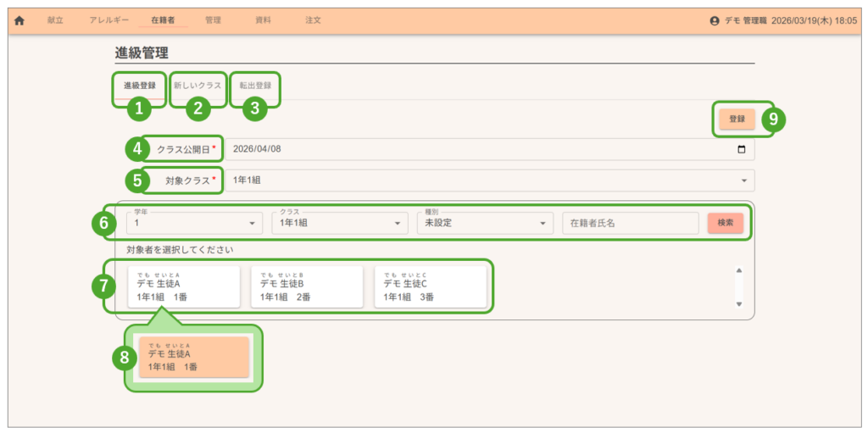The image size is (868, 433).
Task: Switch to the 転出登録 tab
Action: (254, 86)
